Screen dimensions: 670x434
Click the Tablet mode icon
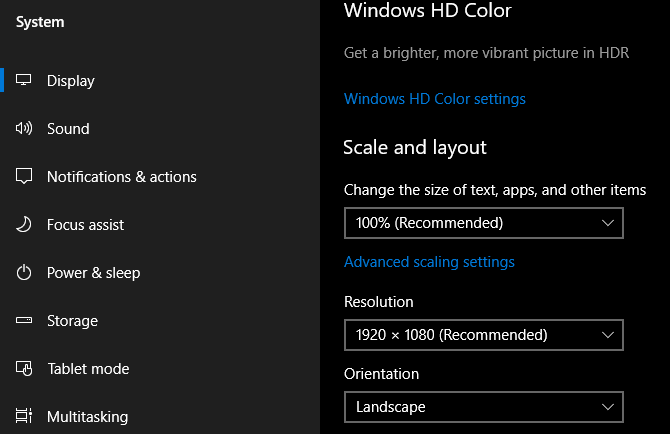tap(25, 369)
